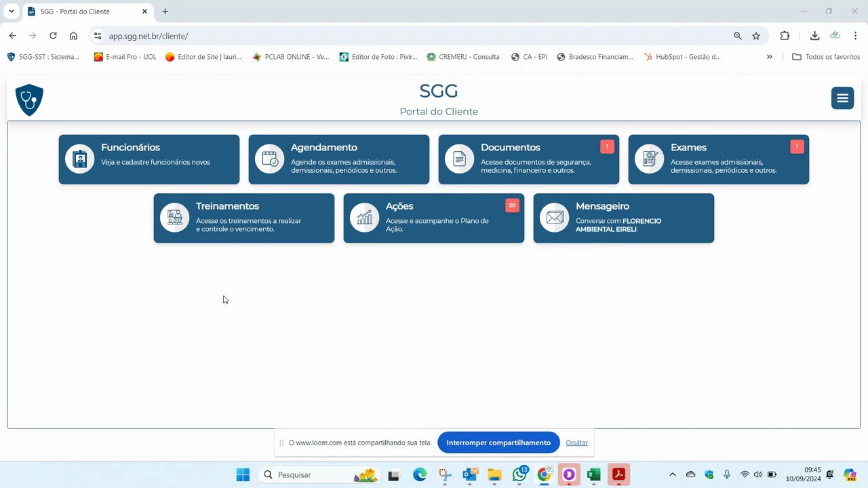868x488 pixels.
Task: Open the CREMERJ - Consulta bookmark
Action: pos(463,57)
